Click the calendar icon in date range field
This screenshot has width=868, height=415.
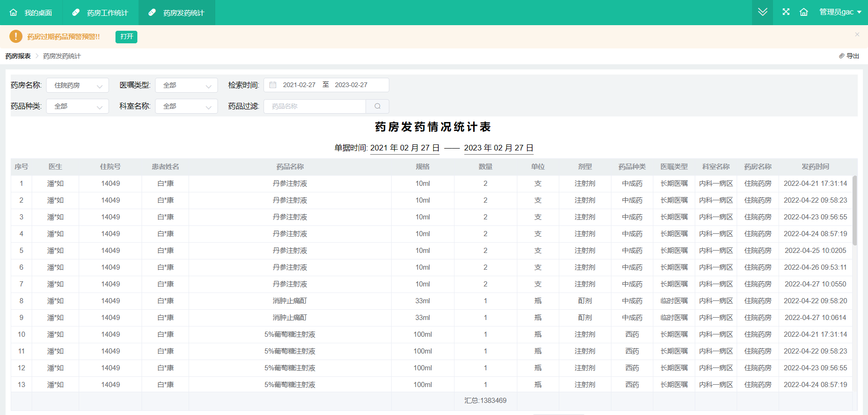tap(273, 85)
